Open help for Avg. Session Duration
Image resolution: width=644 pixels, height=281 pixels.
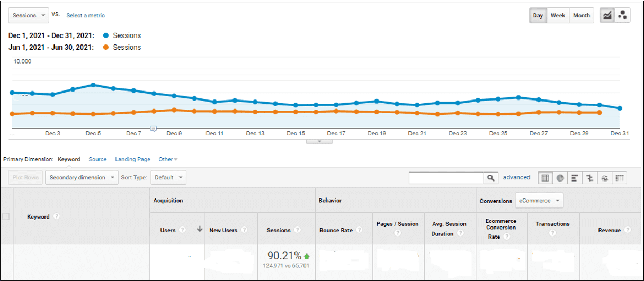461,233
